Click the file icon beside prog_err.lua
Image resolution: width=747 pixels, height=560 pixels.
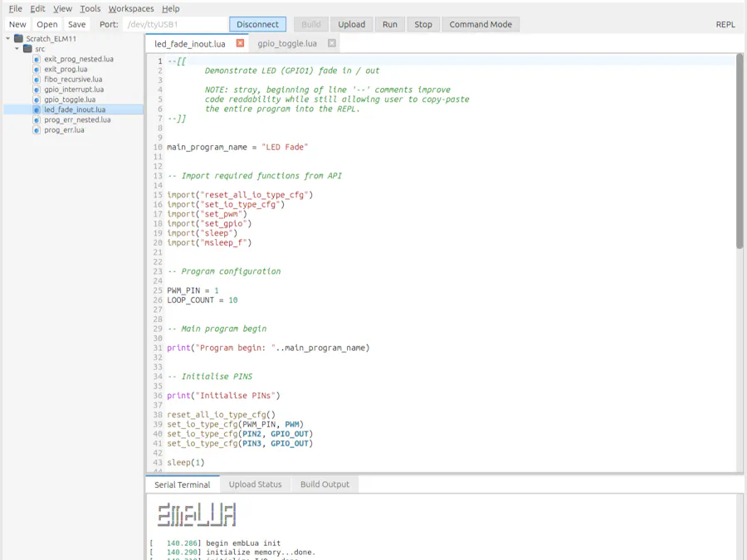click(x=37, y=130)
